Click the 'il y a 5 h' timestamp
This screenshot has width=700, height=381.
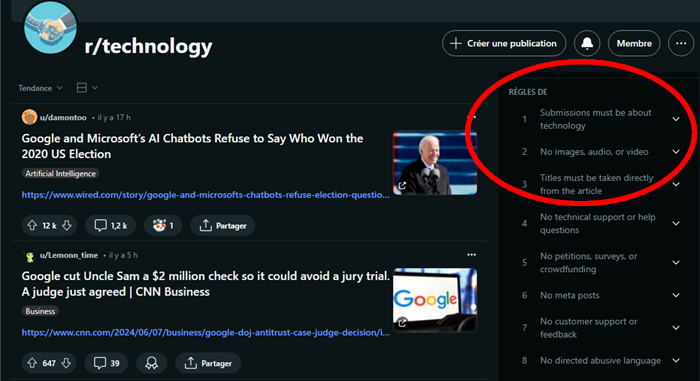coord(123,255)
